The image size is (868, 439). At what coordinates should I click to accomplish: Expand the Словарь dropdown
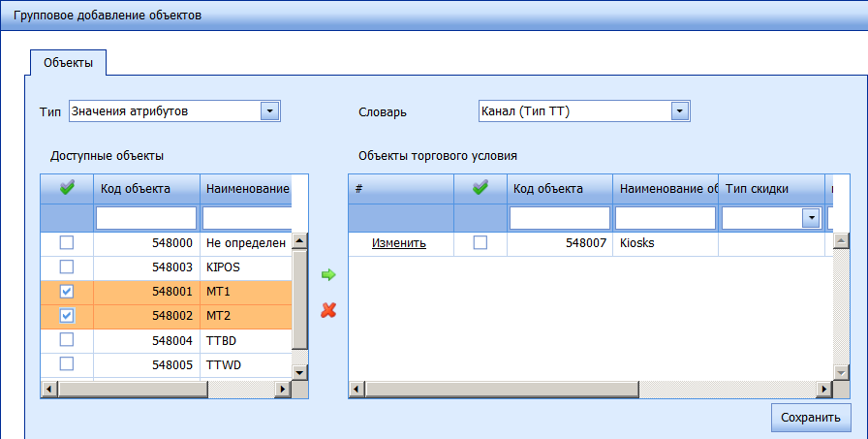(680, 111)
